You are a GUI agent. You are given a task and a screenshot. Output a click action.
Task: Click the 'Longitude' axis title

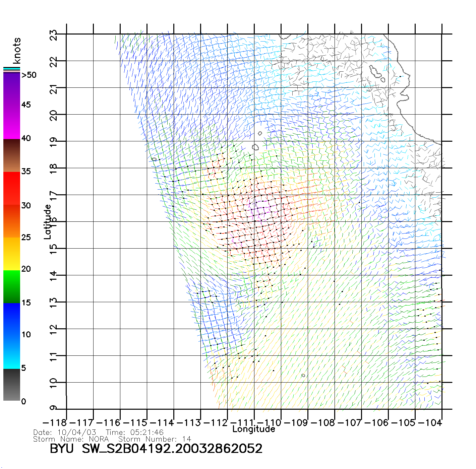pos(253,429)
